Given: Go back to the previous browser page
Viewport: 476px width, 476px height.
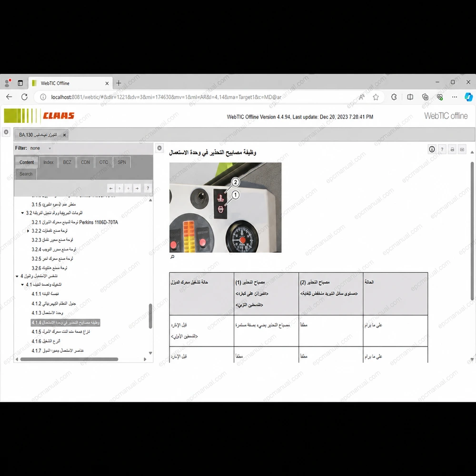Looking at the screenshot, I should point(9,97).
